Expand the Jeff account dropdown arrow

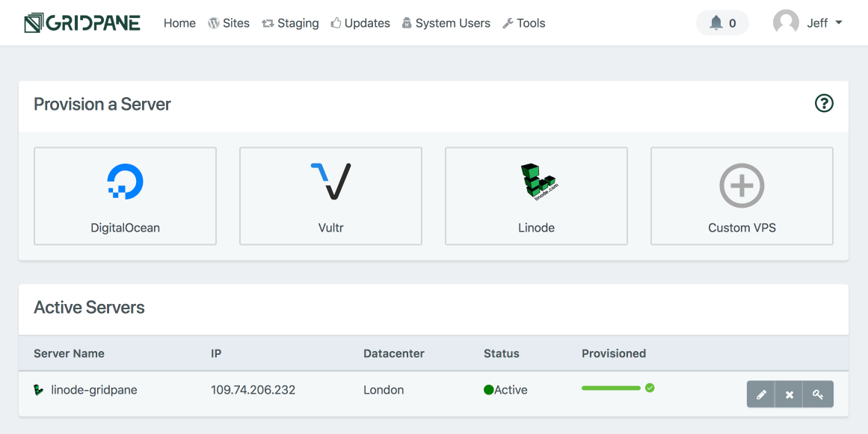[839, 22]
